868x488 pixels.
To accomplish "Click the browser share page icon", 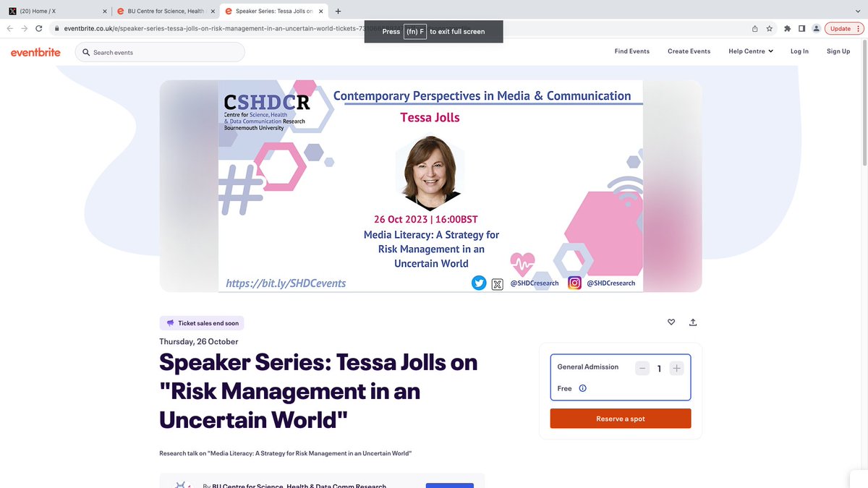I will coord(754,28).
